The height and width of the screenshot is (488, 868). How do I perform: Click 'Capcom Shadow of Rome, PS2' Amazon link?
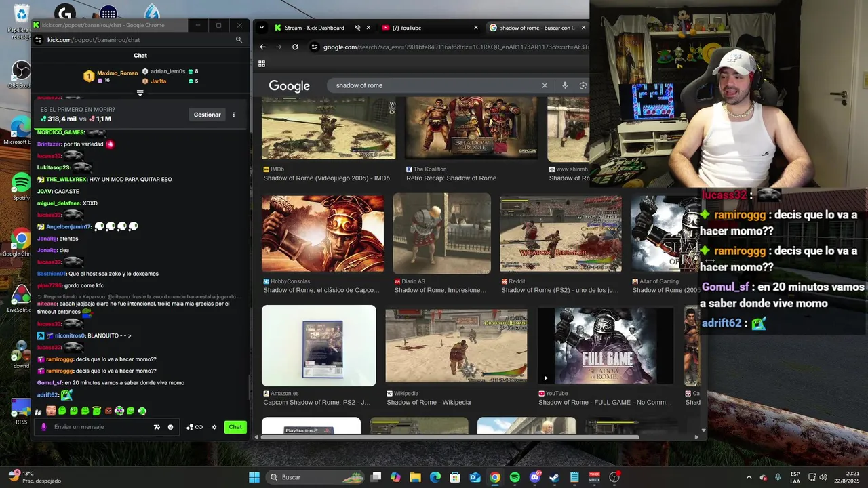click(317, 402)
